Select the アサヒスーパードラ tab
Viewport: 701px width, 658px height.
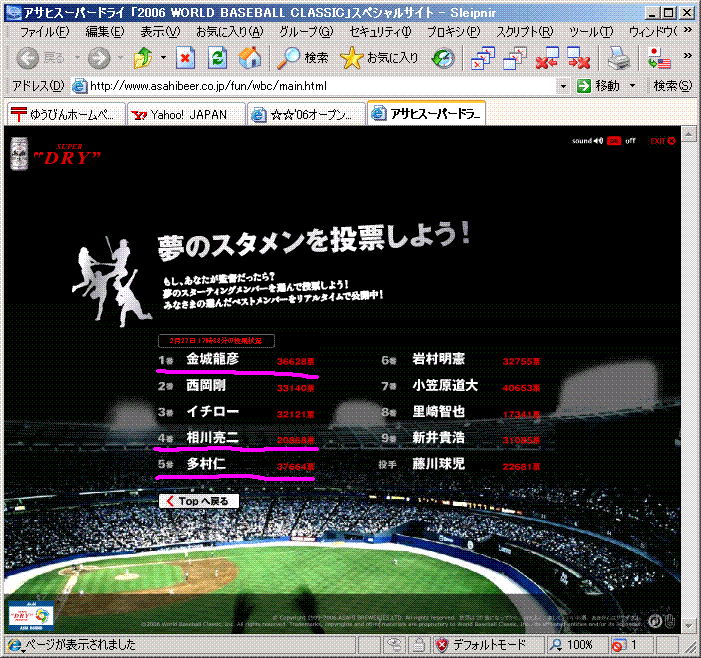427,114
